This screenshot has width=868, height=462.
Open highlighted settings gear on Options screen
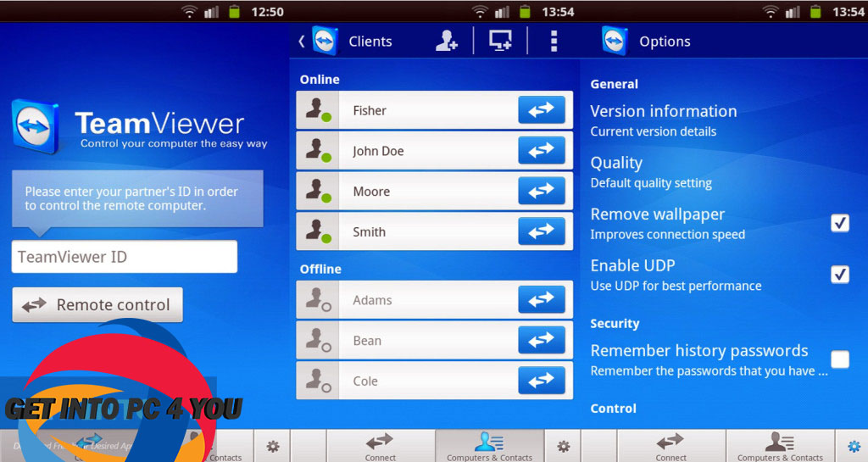coord(853,446)
